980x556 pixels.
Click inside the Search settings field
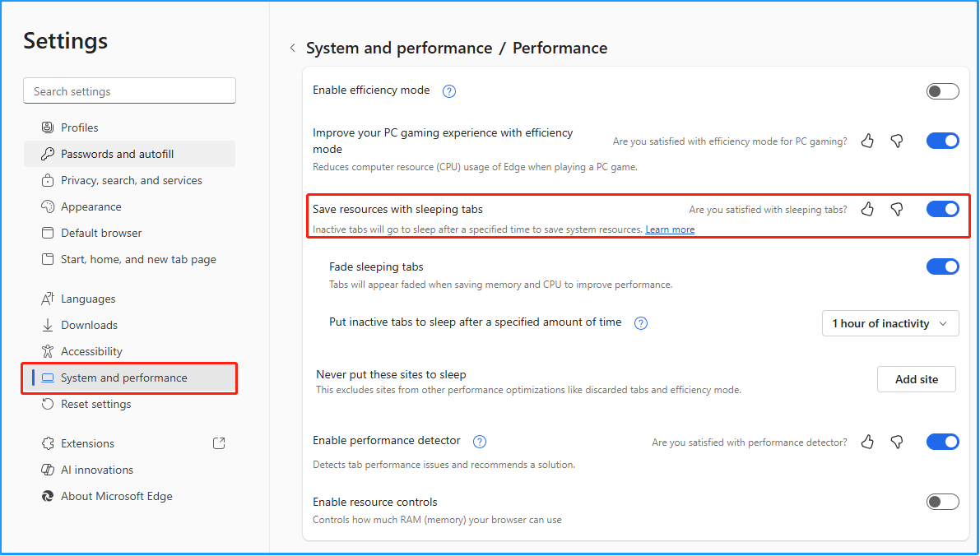(x=129, y=90)
